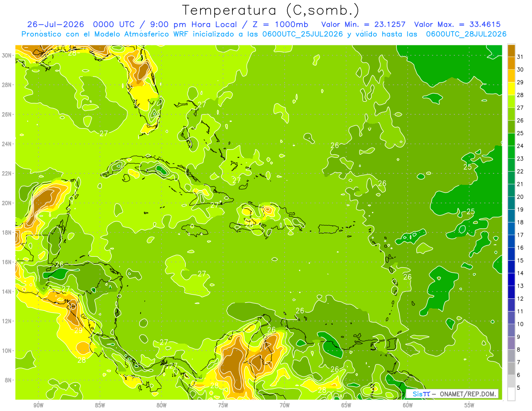This screenshot has height=411, width=532.
Task: Click the '28N' latitude axis label
Action: tap(7, 85)
